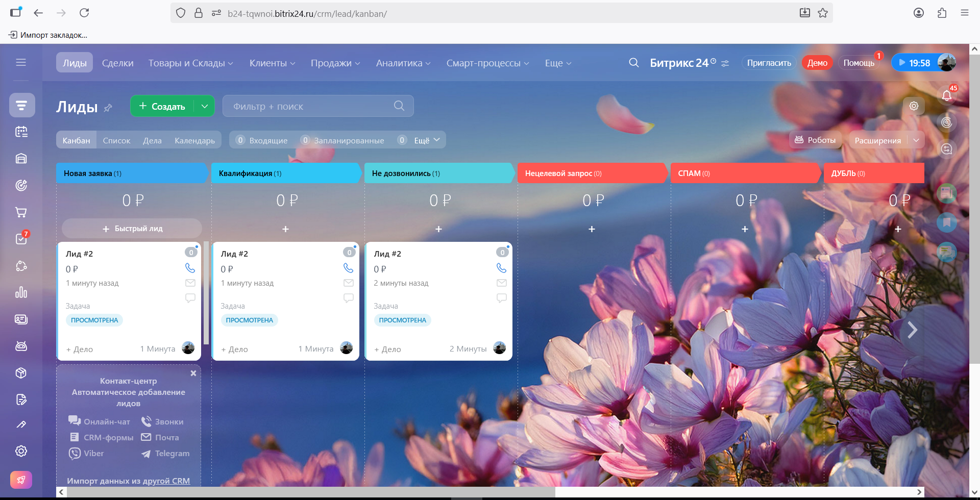Reload the browser page
Viewport: 980px width, 500px height.
[84, 13]
